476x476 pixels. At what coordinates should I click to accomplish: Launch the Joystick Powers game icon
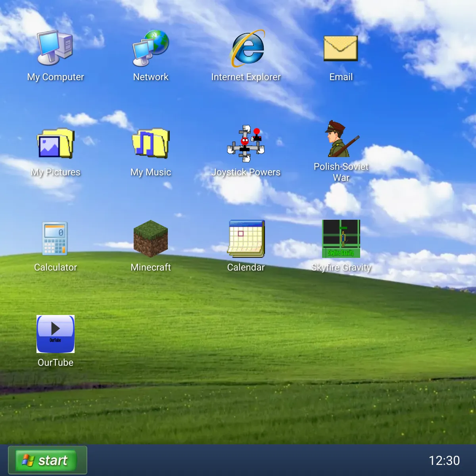point(246,144)
